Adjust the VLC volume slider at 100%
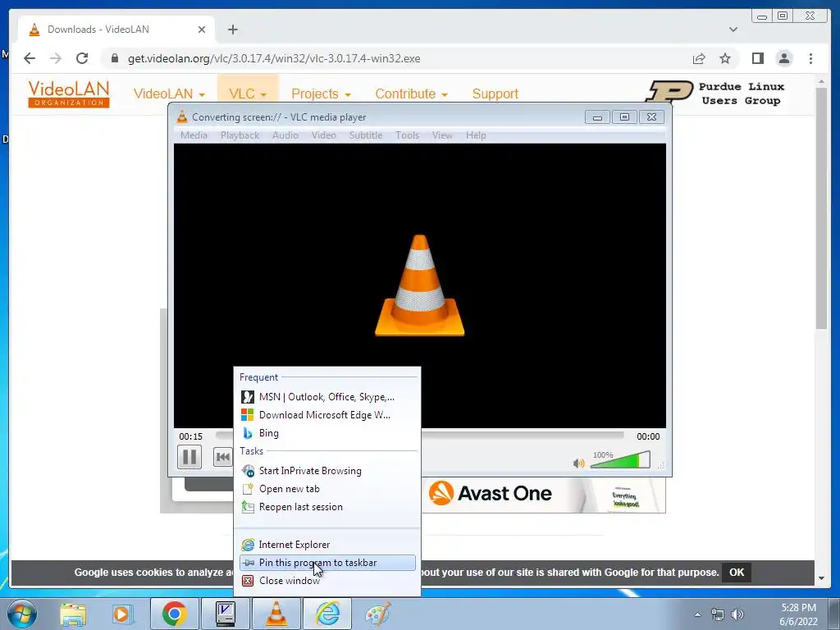 (x=620, y=459)
